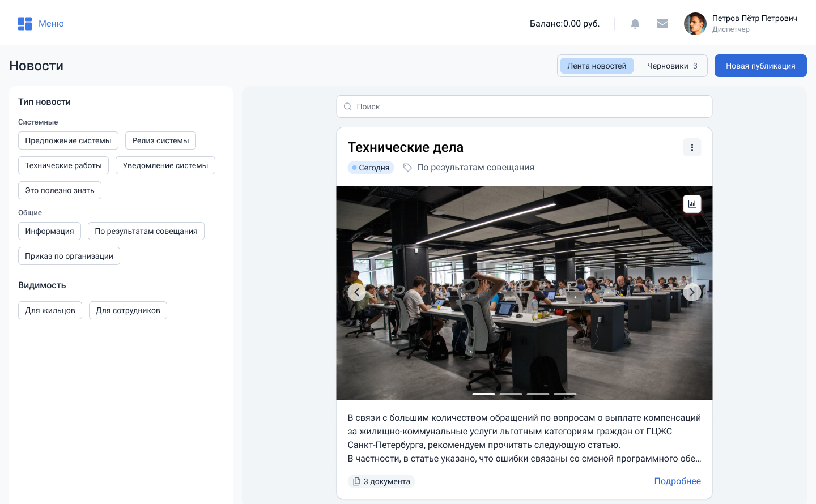Click the Меню grid icon

pos(25,24)
